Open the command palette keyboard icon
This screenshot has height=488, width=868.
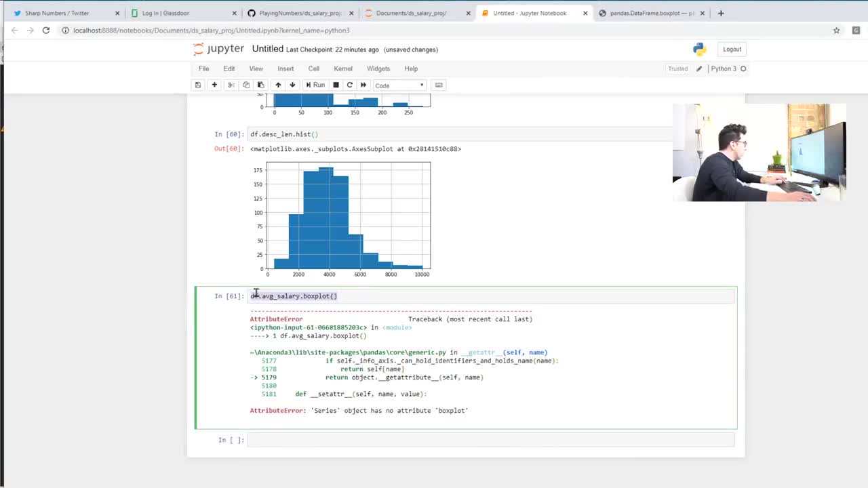click(439, 85)
